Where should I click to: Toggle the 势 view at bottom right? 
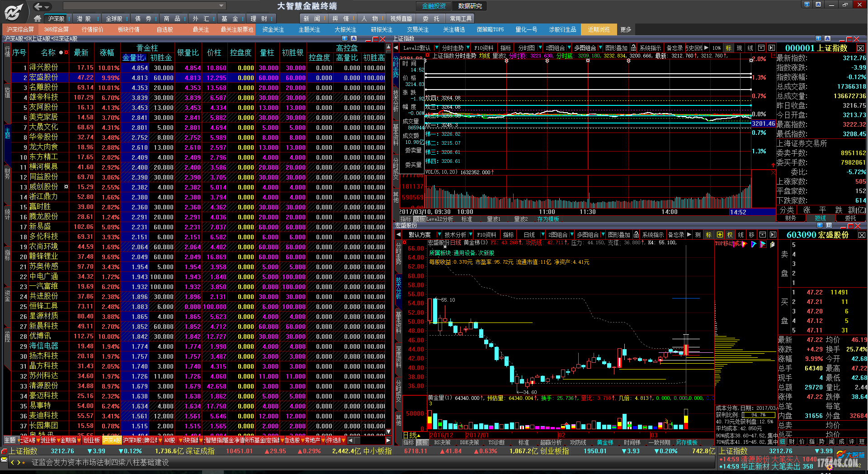[x=822, y=441]
